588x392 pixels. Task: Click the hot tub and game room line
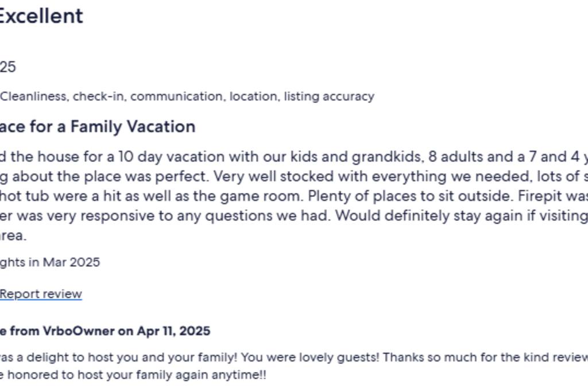(x=294, y=196)
